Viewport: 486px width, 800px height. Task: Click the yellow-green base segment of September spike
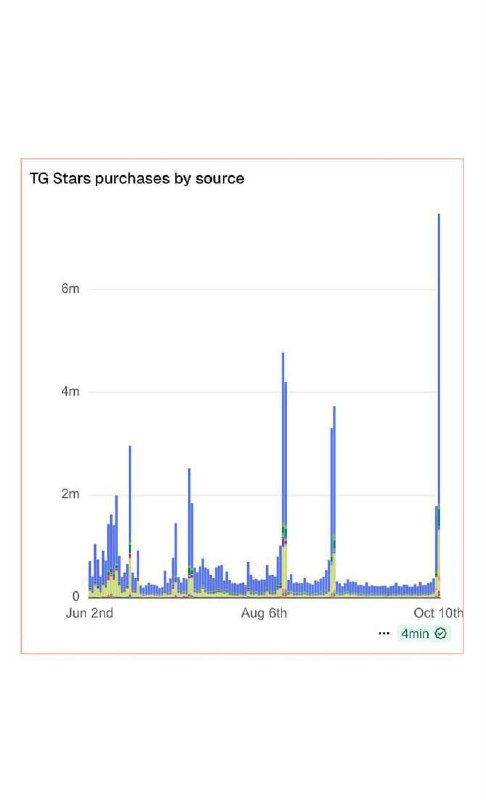334,574
